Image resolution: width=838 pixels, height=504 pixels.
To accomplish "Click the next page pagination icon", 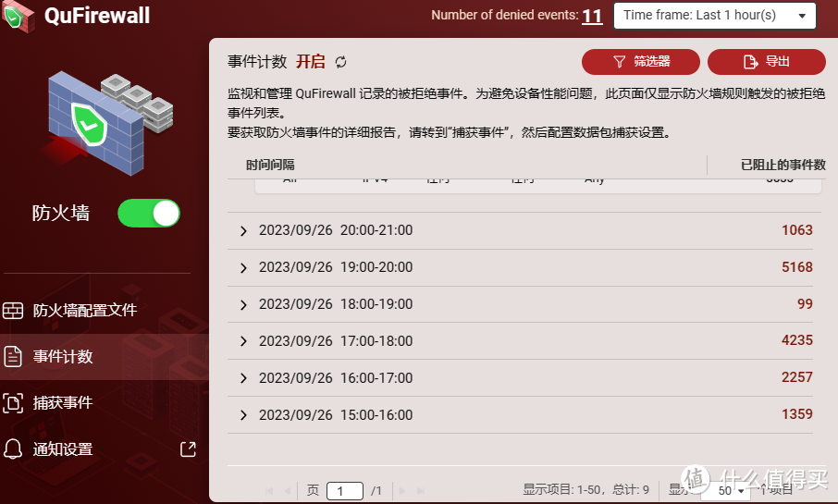I will point(402,491).
